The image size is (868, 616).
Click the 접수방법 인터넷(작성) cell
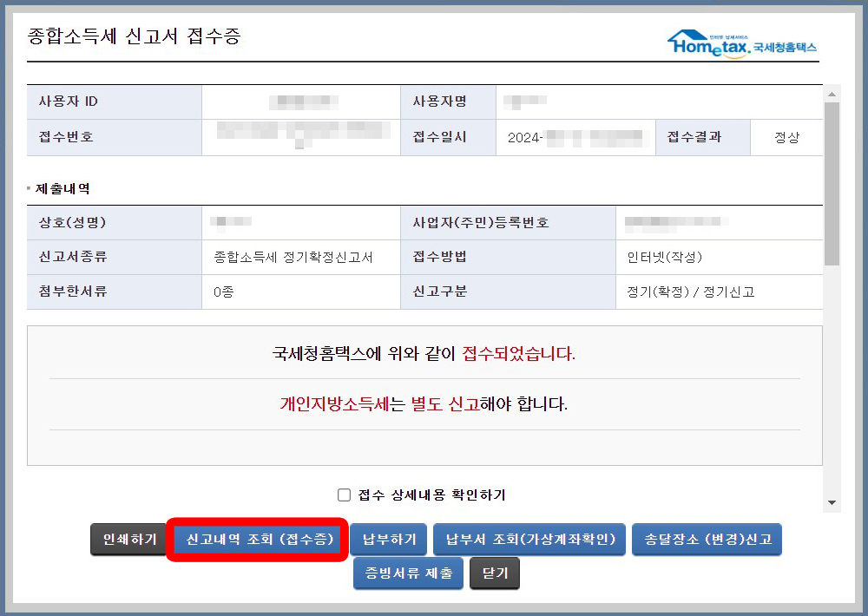point(694,257)
